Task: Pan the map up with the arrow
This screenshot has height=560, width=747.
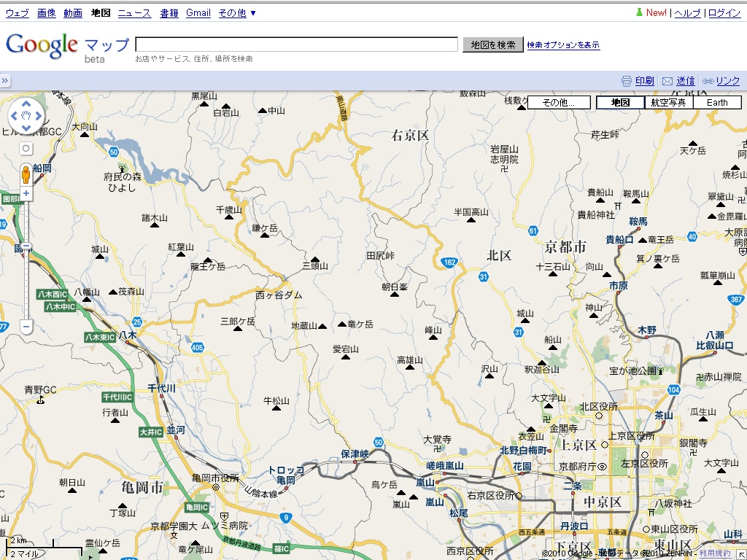Action: click(26, 104)
